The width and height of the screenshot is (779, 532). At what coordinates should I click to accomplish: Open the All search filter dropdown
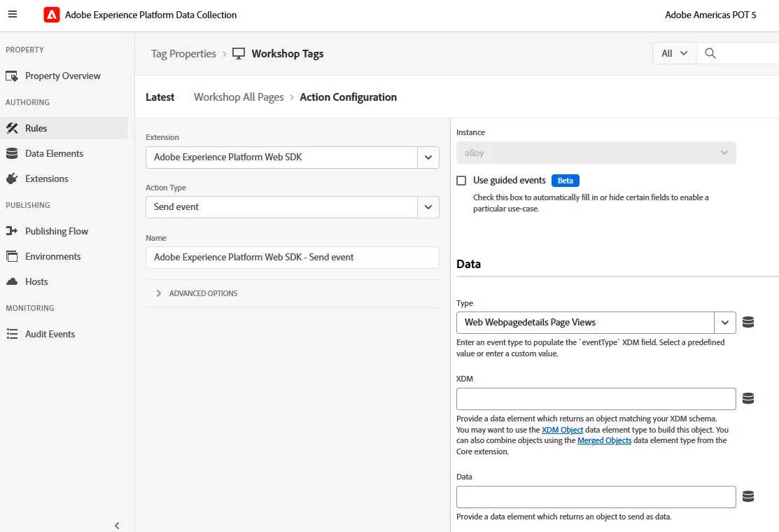(x=674, y=53)
